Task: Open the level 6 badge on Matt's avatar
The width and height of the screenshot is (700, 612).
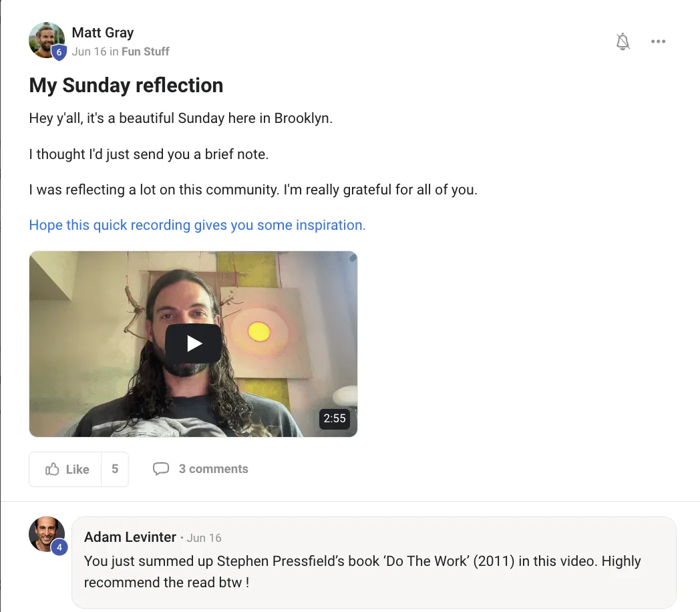Action: coord(59,52)
